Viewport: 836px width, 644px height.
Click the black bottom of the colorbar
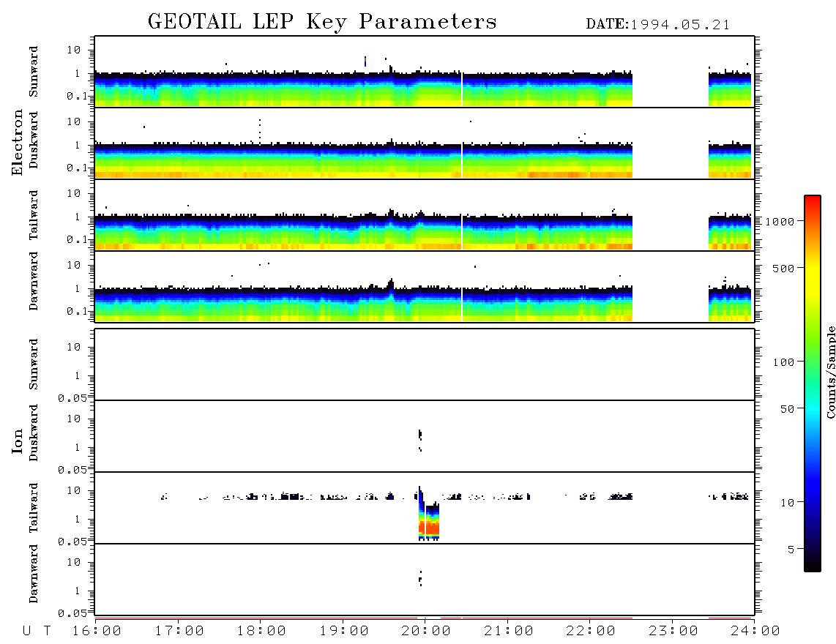[x=813, y=563]
